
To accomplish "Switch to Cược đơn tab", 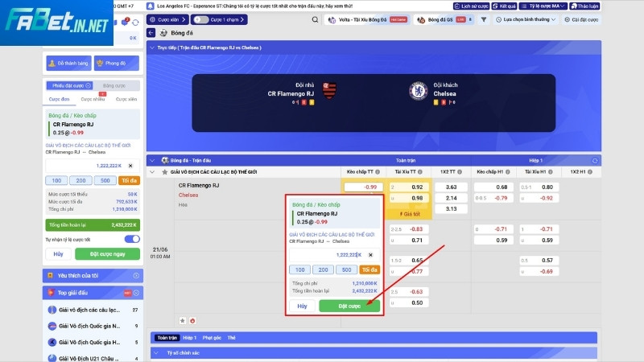I will coord(59,99).
